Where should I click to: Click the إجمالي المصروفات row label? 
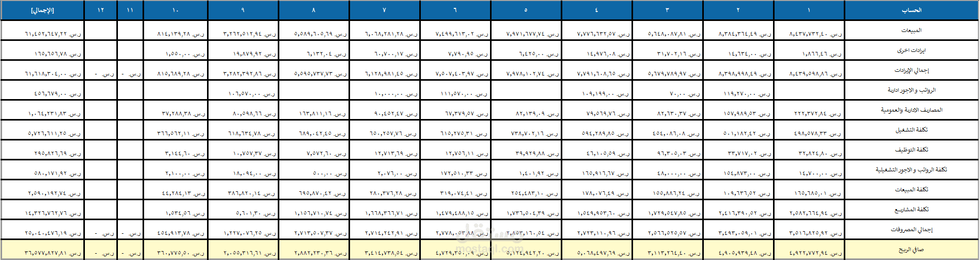click(x=911, y=230)
